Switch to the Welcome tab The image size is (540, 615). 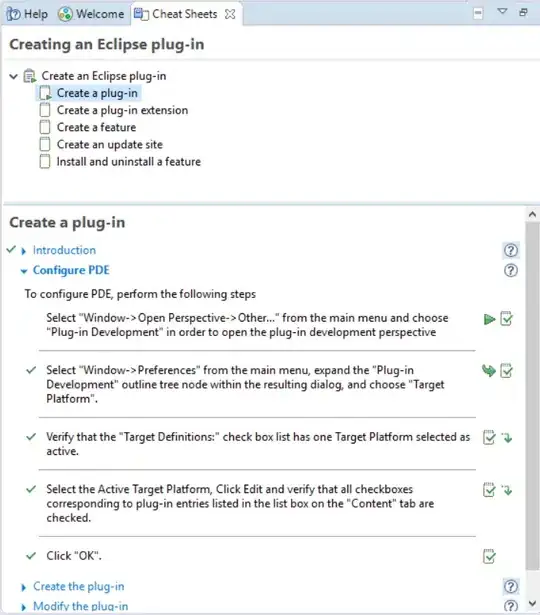coord(91,14)
